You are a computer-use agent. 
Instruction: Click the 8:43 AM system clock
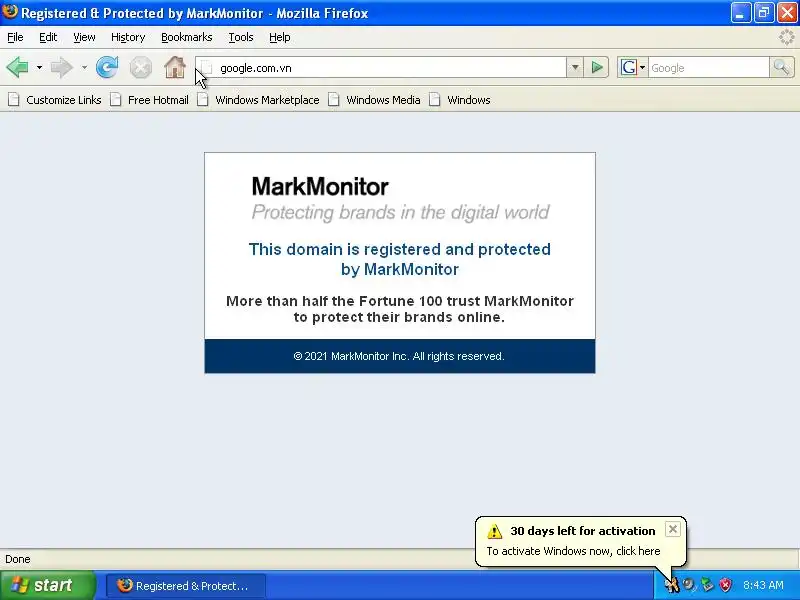click(x=763, y=585)
